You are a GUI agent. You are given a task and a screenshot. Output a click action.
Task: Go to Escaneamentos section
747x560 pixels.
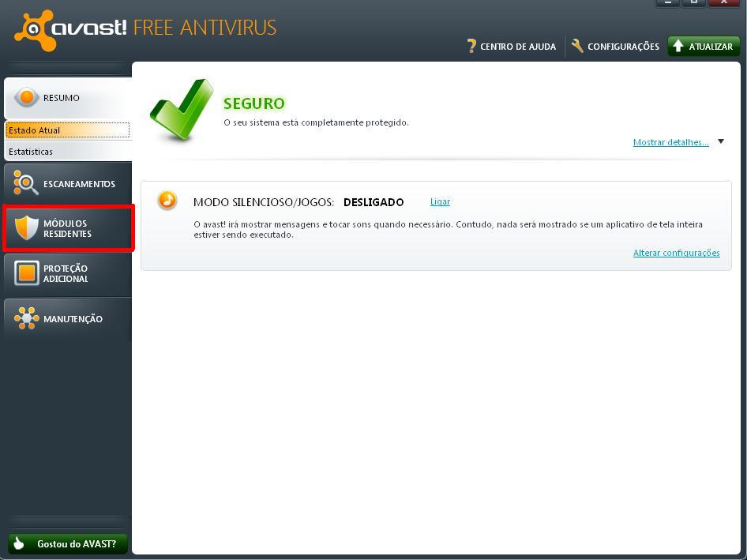[68, 183]
